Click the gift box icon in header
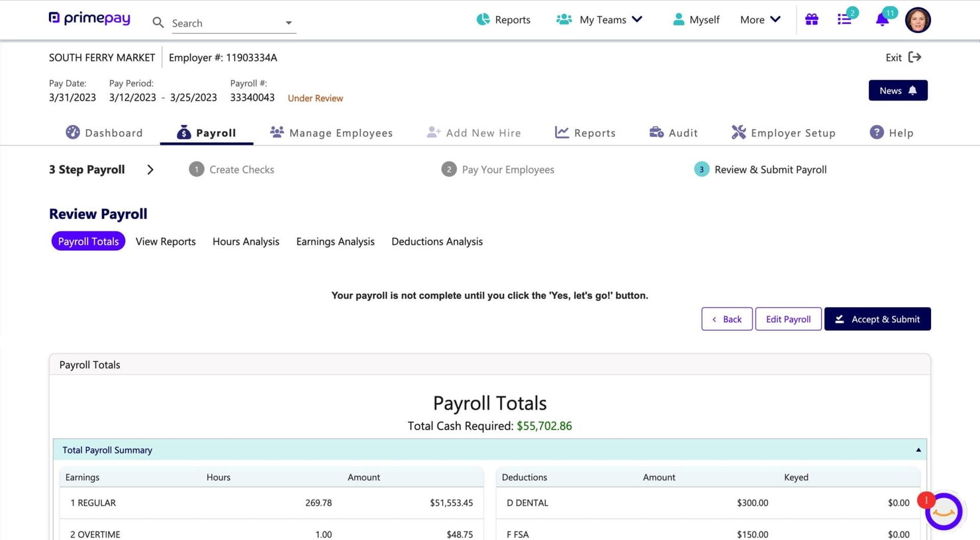 811,20
